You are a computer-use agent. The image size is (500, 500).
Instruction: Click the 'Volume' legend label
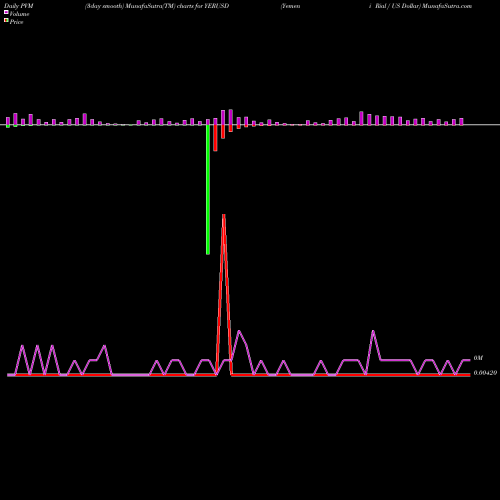click(x=19, y=14)
